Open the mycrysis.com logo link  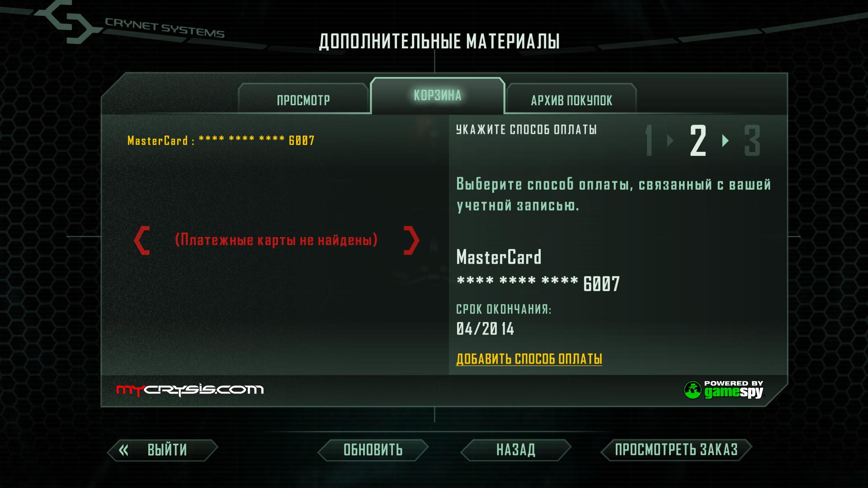(190, 390)
